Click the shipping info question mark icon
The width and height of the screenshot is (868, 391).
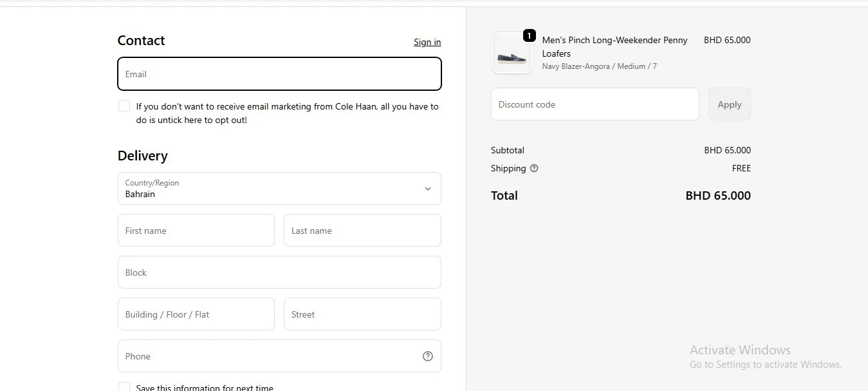click(x=534, y=168)
